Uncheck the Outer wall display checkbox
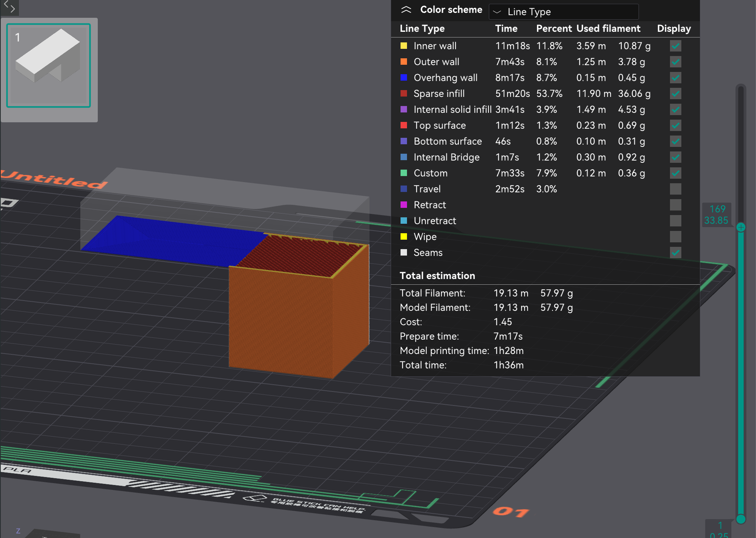This screenshot has height=538, width=756. (x=675, y=62)
